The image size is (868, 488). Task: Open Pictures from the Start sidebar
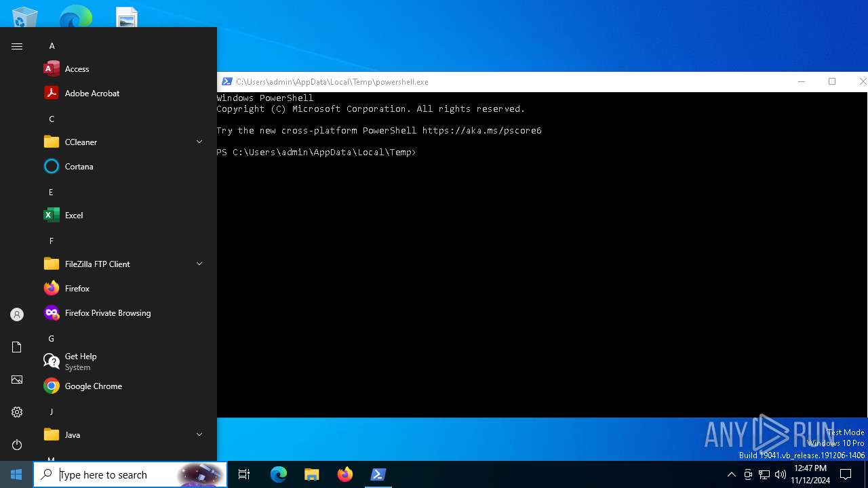pos(17,380)
